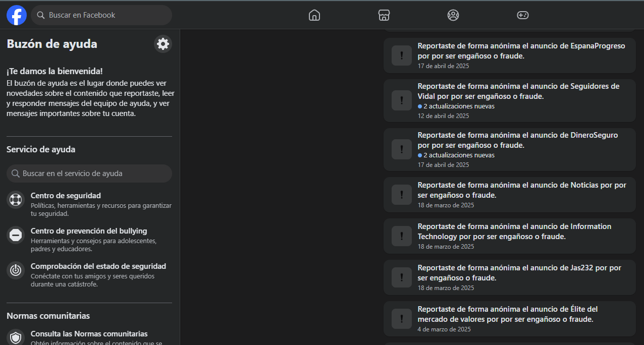Open the EspanaProgreso ad report entry
Image resolution: width=644 pixels, height=345 pixels.
510,55
